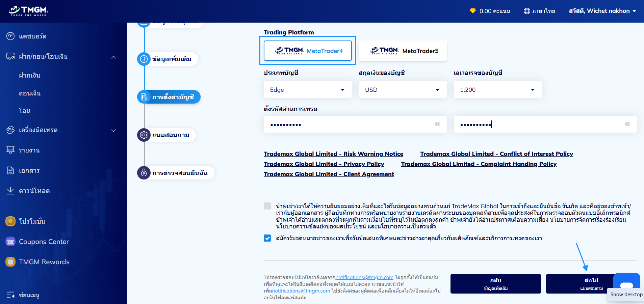Click second notifications@tmgm.com email link
Image resolution: width=644 pixels, height=304 pixels.
[301, 291]
